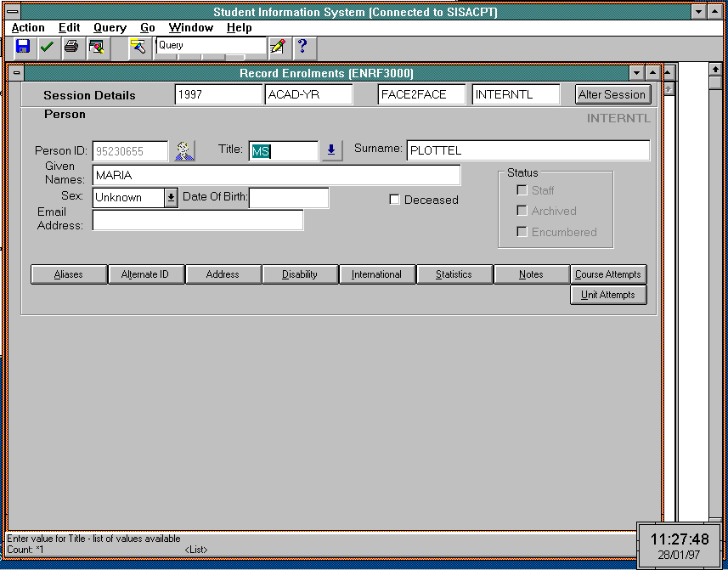Click the Date Of Birth field
Image resolution: width=728 pixels, height=570 pixels.
click(289, 198)
